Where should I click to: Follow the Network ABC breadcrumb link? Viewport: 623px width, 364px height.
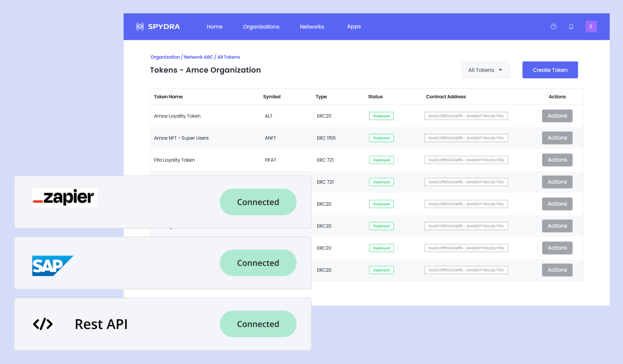[x=198, y=57]
